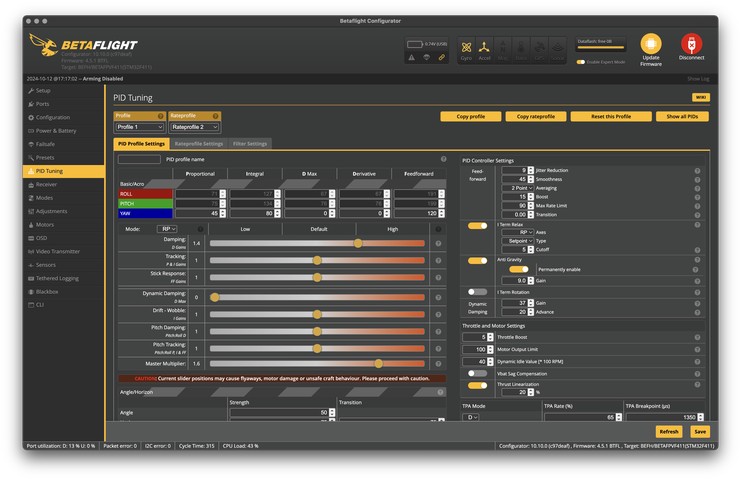Switch to the Rateprofile Settings tab

tap(199, 144)
